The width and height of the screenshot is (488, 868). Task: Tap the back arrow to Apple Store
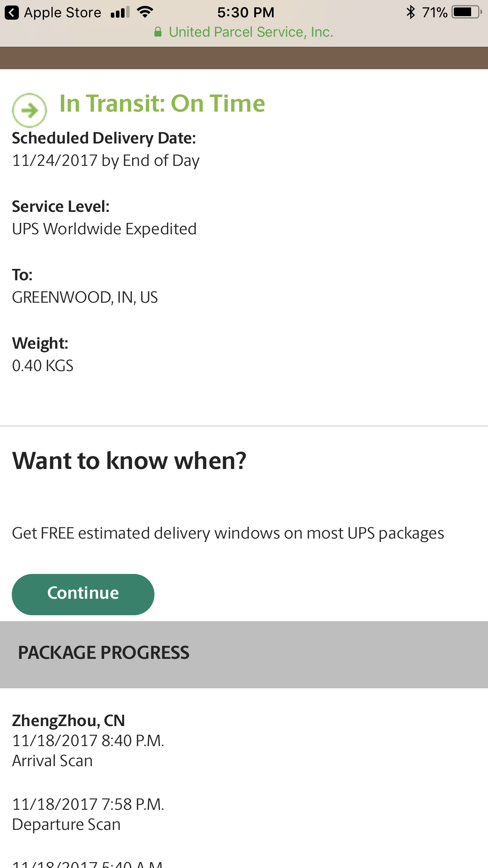click(12, 13)
